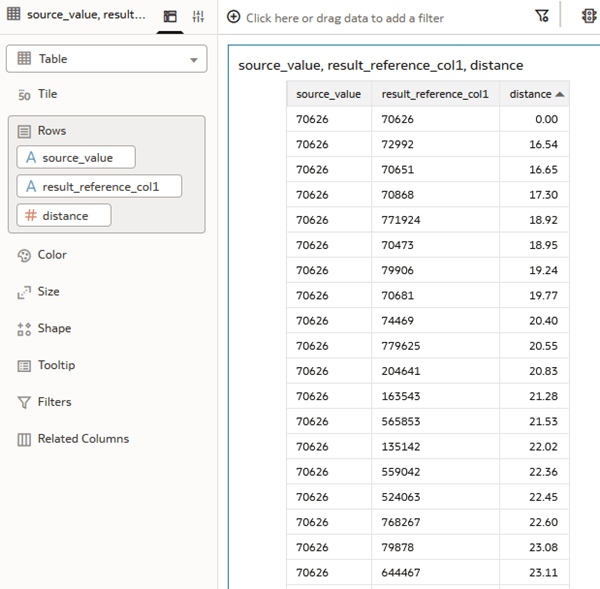The width and height of the screenshot is (600, 589).
Task: Click the 644467 cell
Action: pyautogui.click(x=435, y=573)
